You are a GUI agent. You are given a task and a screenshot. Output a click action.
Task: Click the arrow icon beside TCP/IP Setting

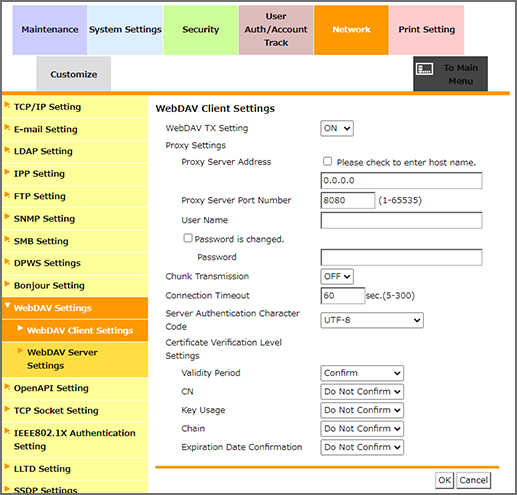click(x=7, y=105)
